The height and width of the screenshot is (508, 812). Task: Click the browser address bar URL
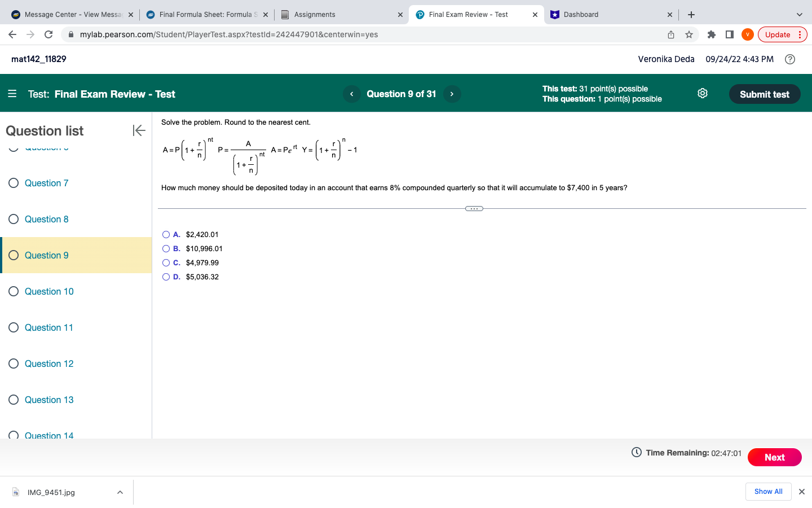[229, 34]
